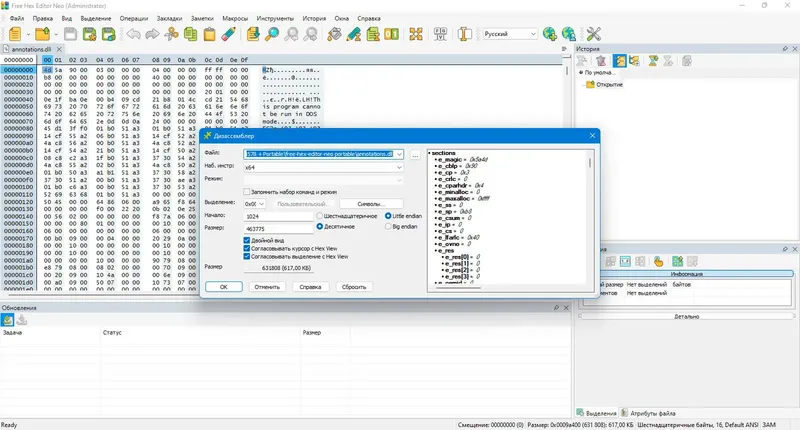This screenshot has width=800, height=430.
Task: Click the green hourglass icon in История panel
Action: tap(653, 61)
